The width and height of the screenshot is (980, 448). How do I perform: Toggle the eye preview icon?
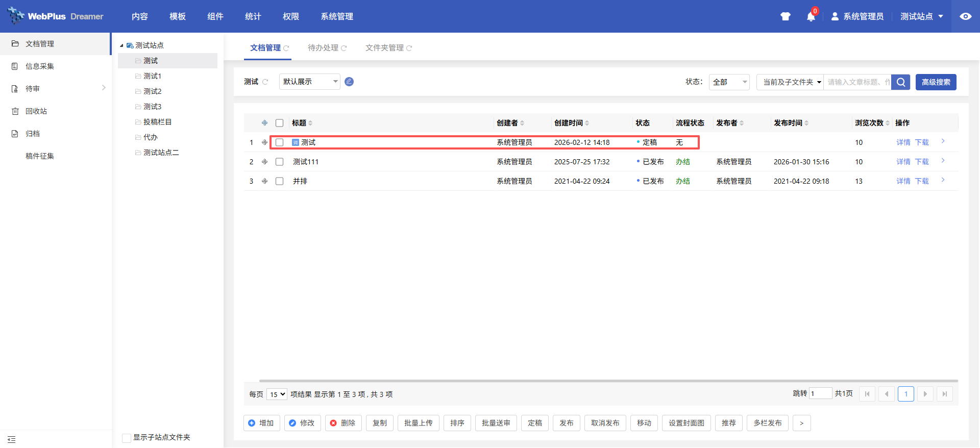click(965, 16)
